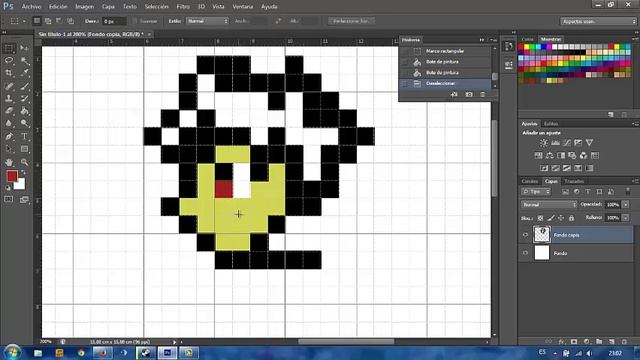The width and height of the screenshot is (640, 360).
Task: Toggle lock image pixels
Action: coord(551,218)
